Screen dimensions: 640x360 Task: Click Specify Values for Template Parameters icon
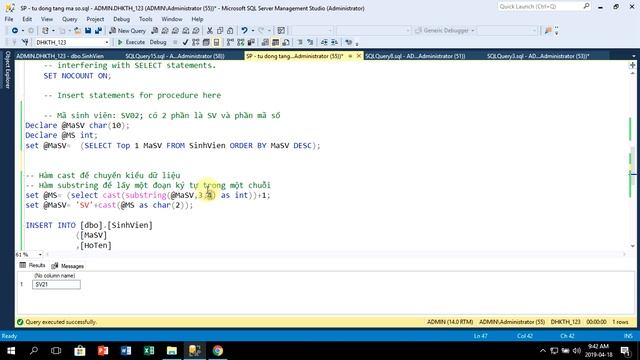point(348,42)
